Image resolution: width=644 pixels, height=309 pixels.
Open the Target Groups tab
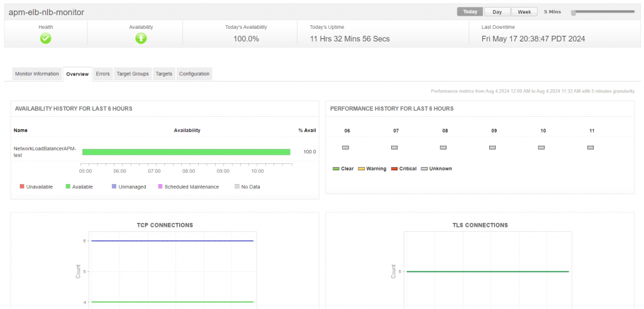[133, 74]
